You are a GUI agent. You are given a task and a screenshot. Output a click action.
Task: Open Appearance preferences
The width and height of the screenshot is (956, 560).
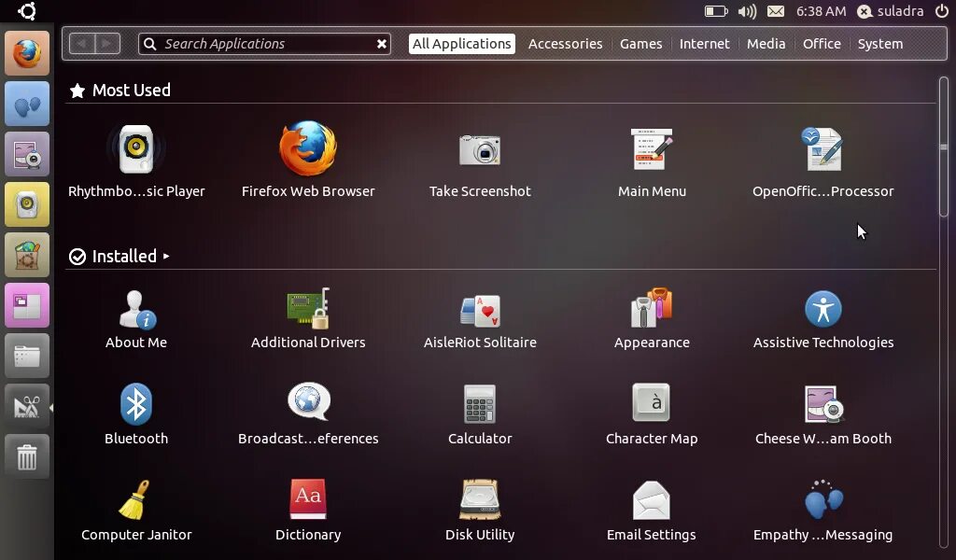tap(652, 319)
